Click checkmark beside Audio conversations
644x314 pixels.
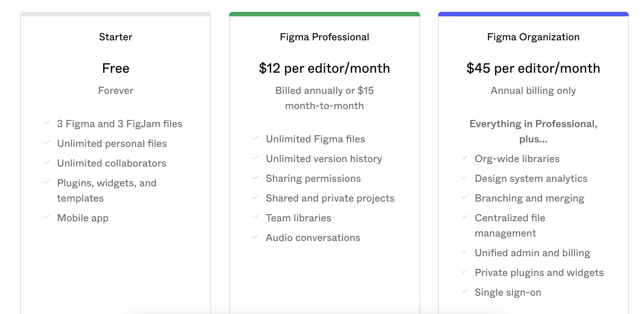(256, 237)
